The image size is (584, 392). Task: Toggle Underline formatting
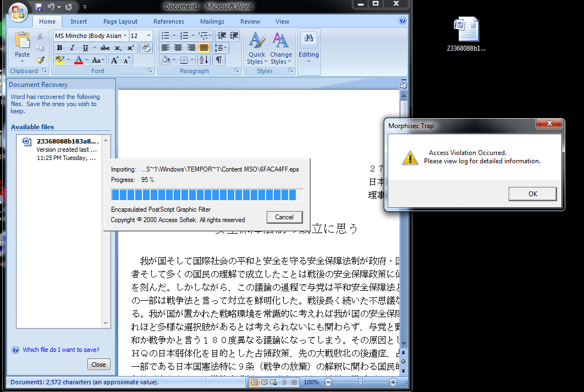85,48
